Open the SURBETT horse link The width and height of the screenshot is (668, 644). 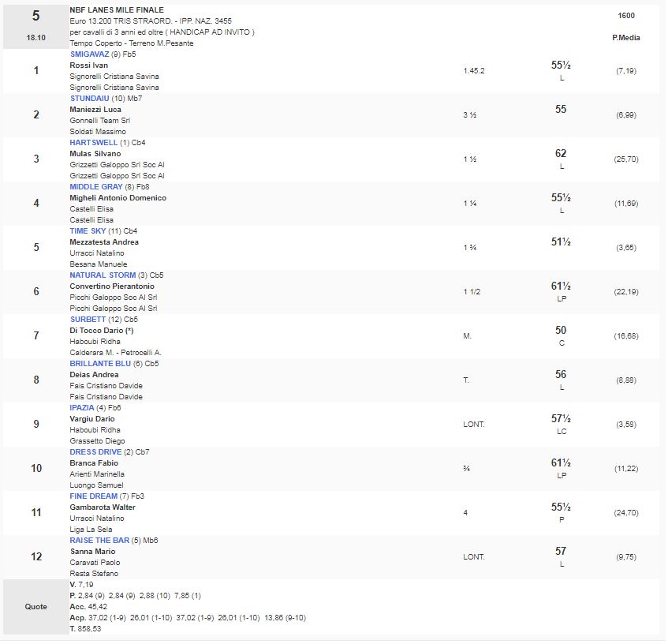tap(88, 320)
